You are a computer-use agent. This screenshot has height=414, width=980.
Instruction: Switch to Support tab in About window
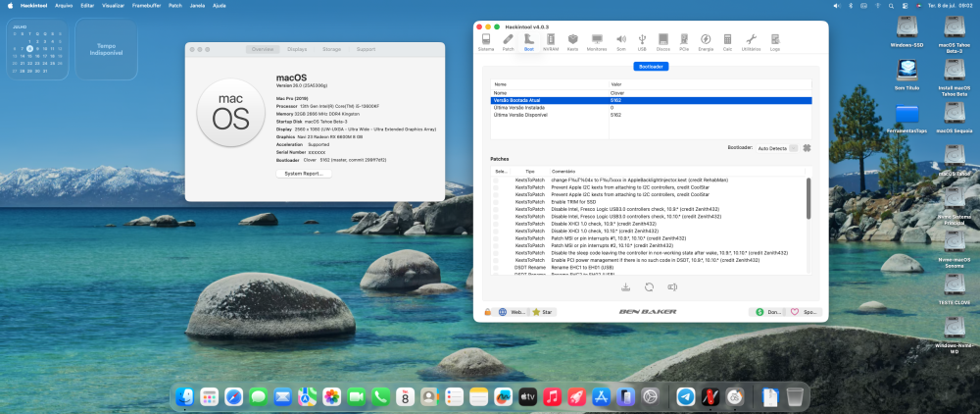click(366, 49)
